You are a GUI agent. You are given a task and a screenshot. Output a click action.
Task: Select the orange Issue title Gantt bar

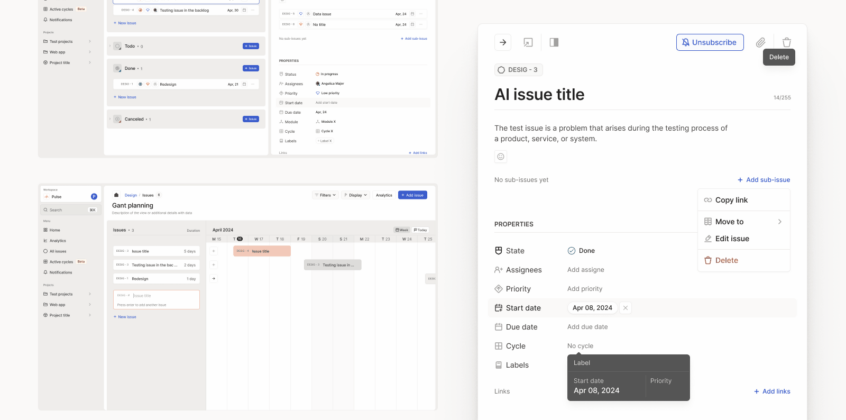point(262,251)
